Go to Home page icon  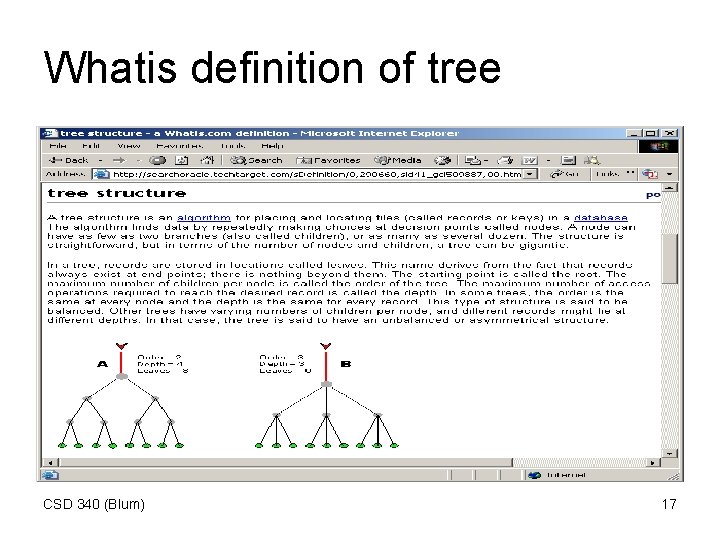point(207,160)
